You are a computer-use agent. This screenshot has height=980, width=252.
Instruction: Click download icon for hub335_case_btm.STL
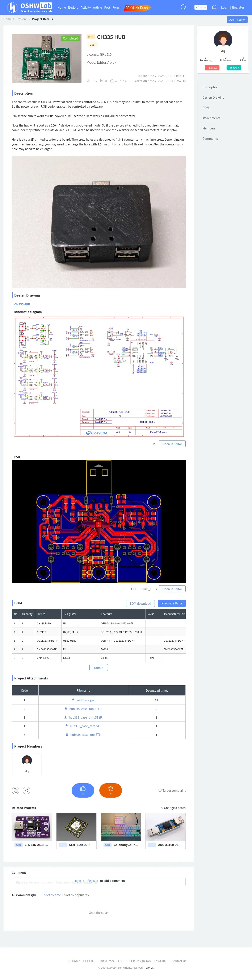point(67,725)
